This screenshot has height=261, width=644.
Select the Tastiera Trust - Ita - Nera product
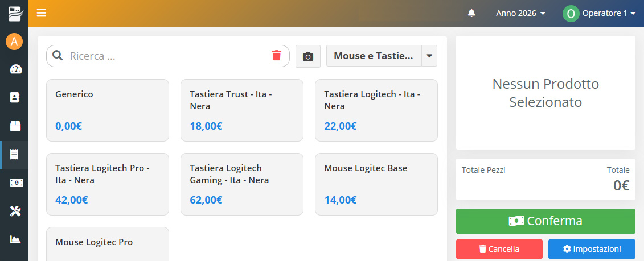coord(242,110)
